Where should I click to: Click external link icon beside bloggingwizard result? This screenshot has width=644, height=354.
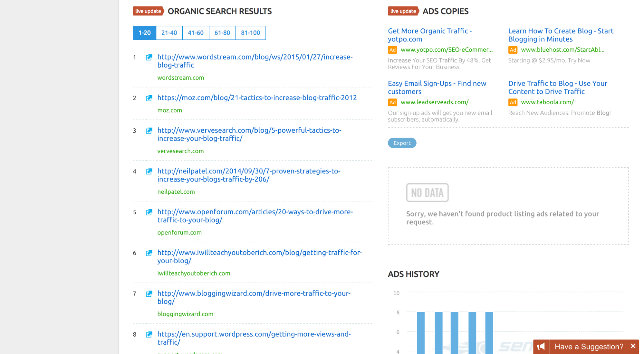149,293
